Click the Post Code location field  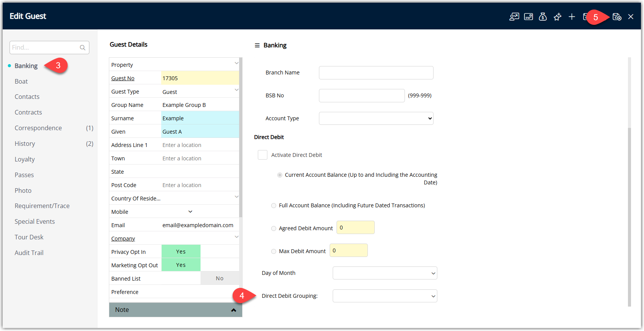[200, 185]
